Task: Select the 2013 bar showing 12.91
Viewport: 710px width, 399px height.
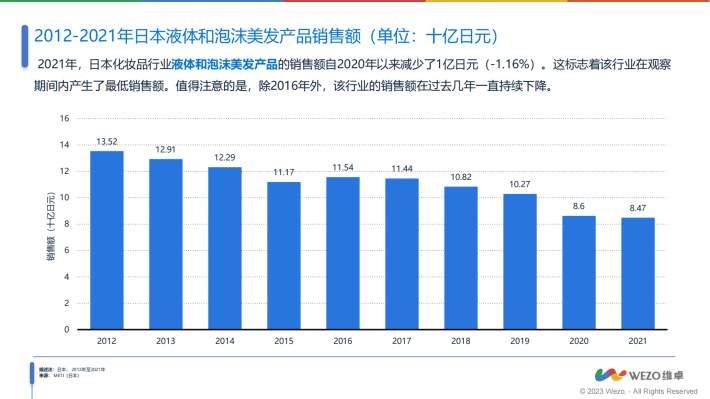Action: pos(166,244)
